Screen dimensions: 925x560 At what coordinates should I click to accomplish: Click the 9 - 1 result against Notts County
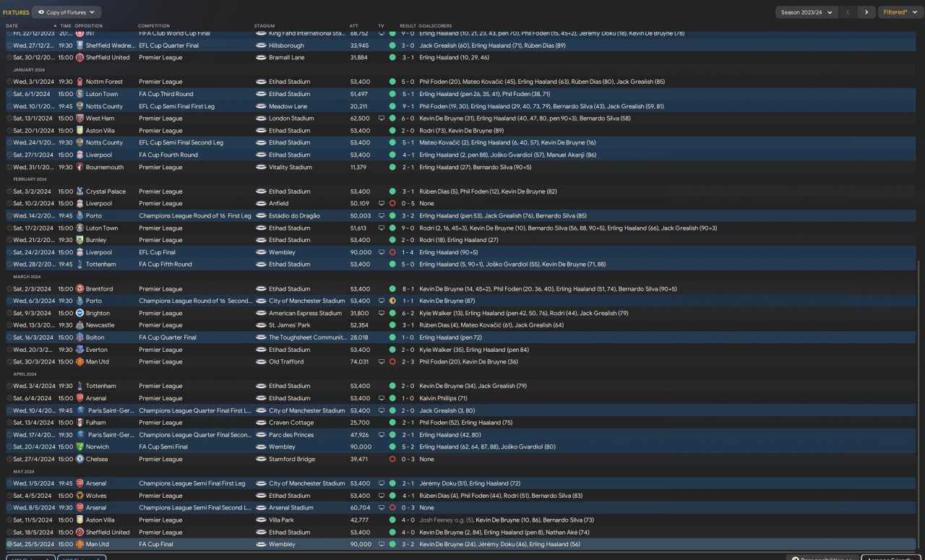408,106
